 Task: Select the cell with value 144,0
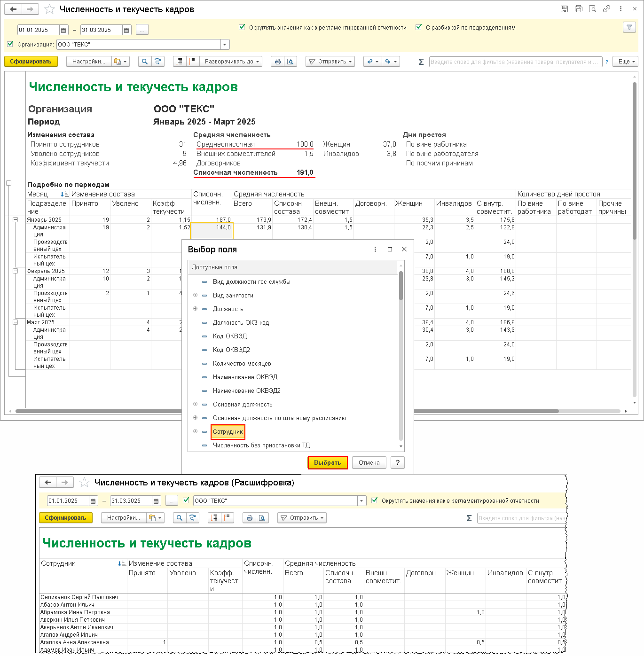click(x=212, y=231)
